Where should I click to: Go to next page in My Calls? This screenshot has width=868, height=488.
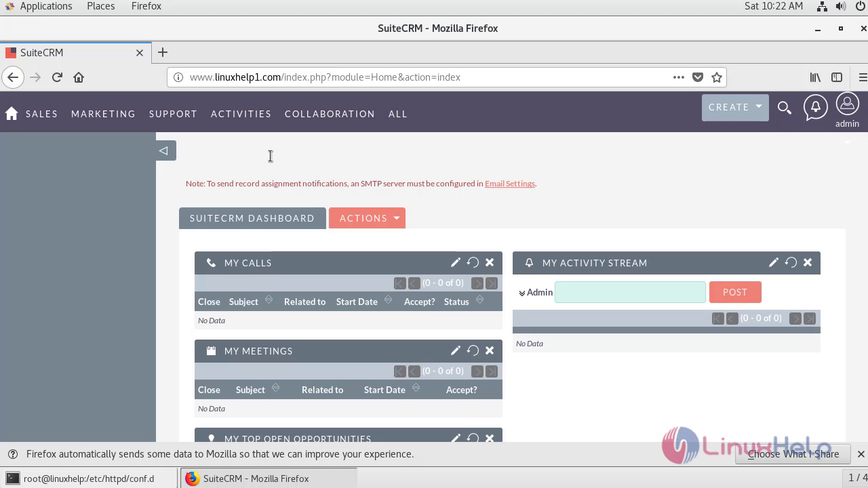pyautogui.click(x=477, y=283)
